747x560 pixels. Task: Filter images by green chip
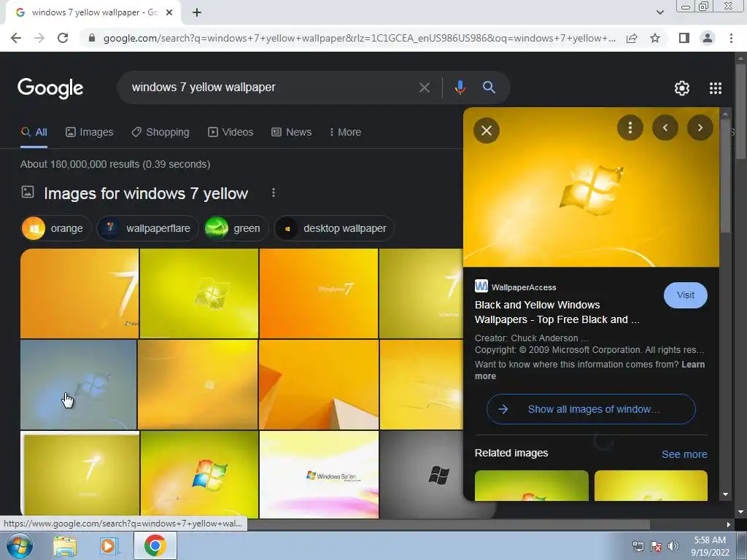pos(236,228)
